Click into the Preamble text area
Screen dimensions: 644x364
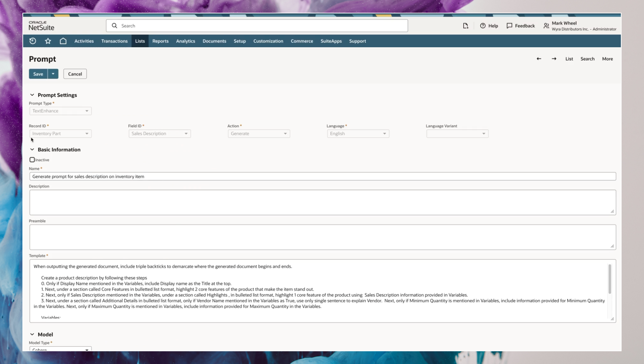tap(323, 237)
